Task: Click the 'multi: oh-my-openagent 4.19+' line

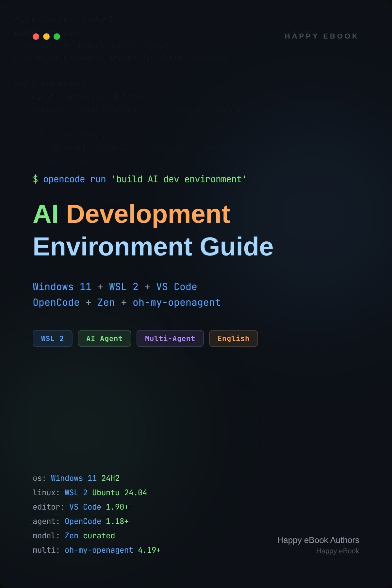Action: pos(97,550)
